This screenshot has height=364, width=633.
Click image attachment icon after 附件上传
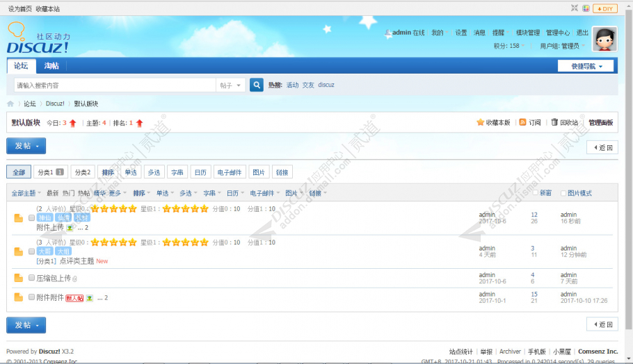[x=70, y=228]
